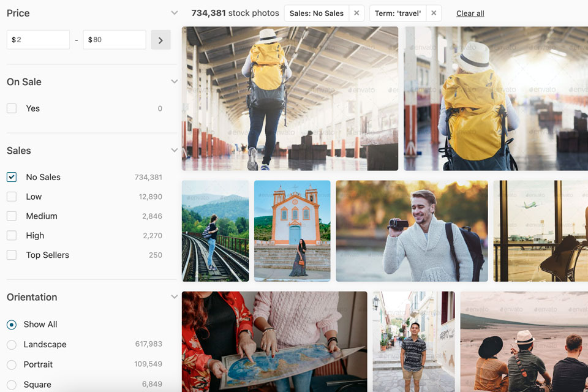Collapse the Orientation filter section
Screen dimensions: 588x392
(x=175, y=296)
